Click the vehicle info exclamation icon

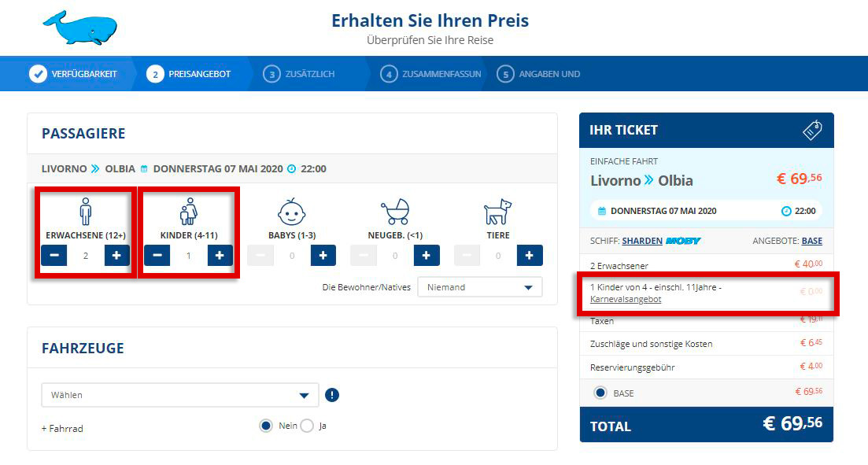click(331, 395)
